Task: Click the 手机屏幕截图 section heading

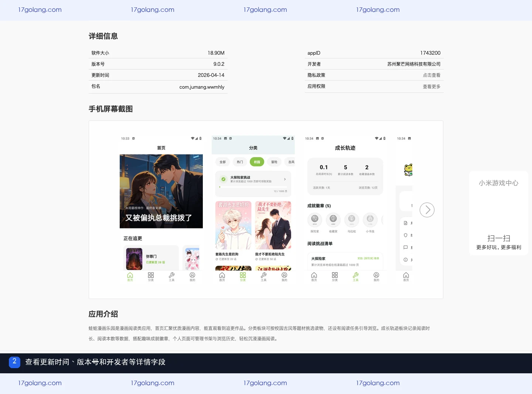Action: coord(110,109)
